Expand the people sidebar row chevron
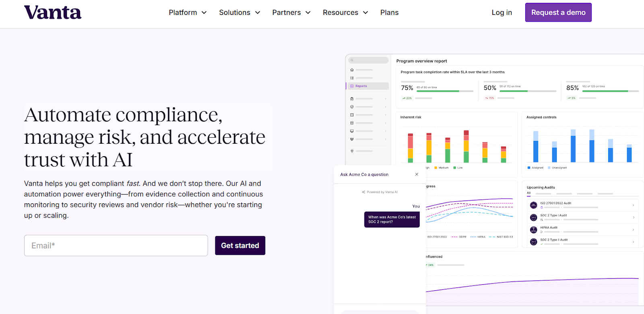Screen dimensions: 644x314 click(x=386, y=139)
